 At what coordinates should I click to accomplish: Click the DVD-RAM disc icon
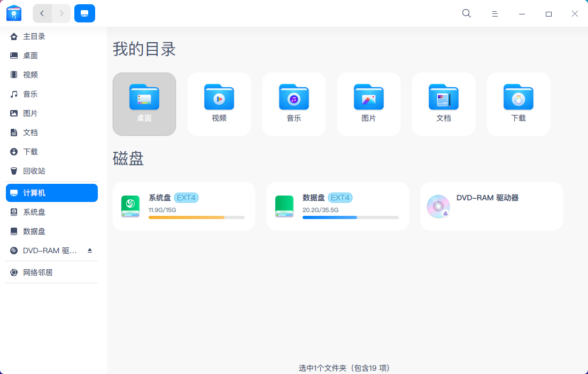click(438, 206)
